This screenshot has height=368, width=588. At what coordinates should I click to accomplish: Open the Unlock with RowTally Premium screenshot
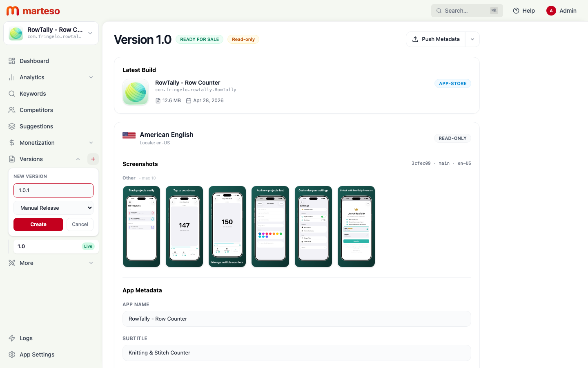click(x=356, y=227)
